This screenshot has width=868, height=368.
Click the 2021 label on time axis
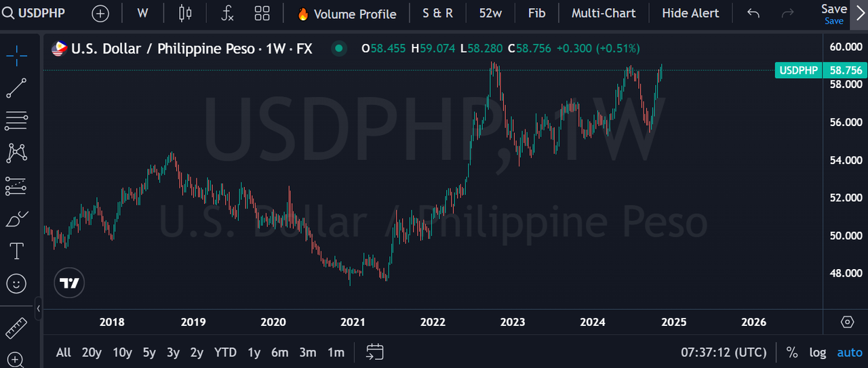tap(353, 322)
